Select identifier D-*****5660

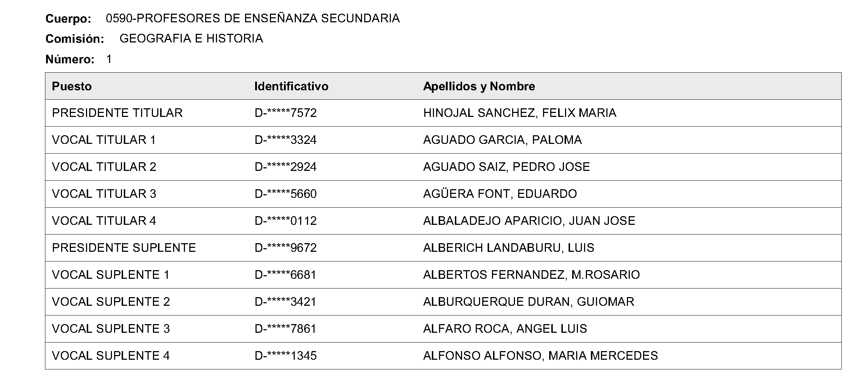[x=285, y=194]
